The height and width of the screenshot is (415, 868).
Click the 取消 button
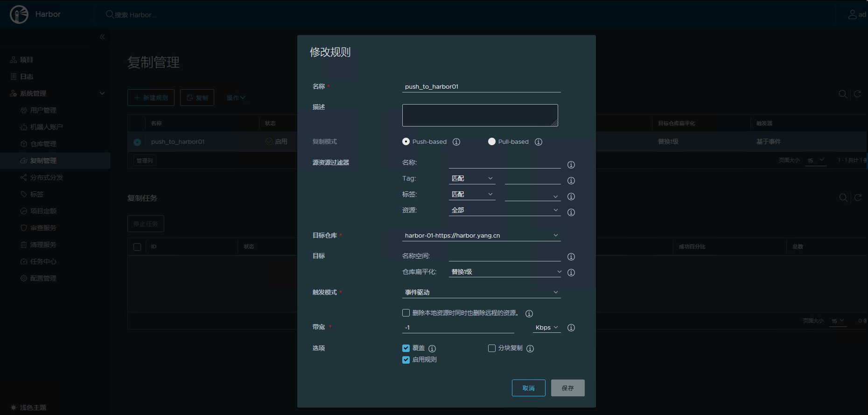pyautogui.click(x=528, y=388)
